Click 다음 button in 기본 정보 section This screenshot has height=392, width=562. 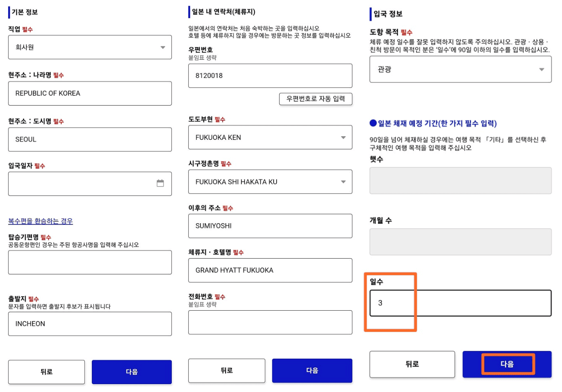click(132, 372)
